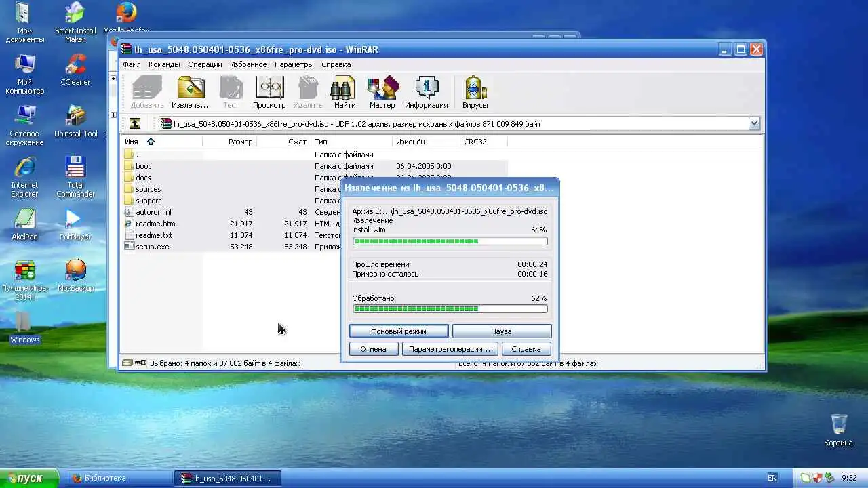868x488 pixels.
Task: Sort by the CRC32 column header
Action: pos(484,142)
